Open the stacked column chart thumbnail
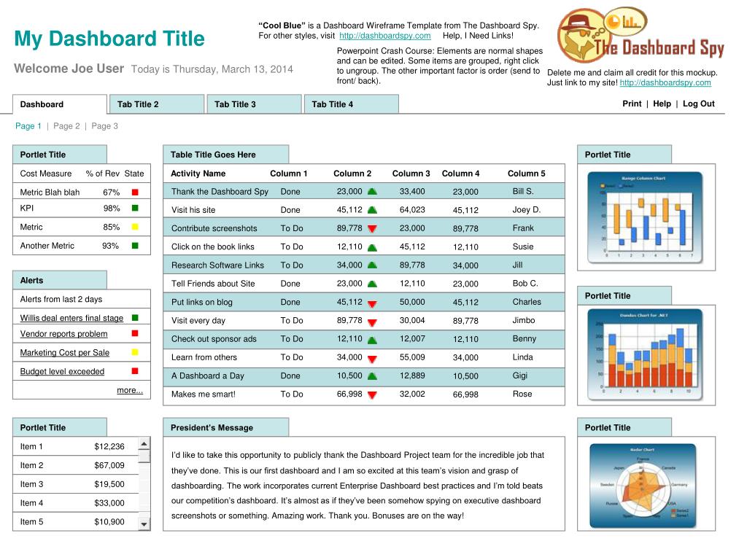The width and height of the screenshot is (747, 560). pyautogui.click(x=645, y=354)
